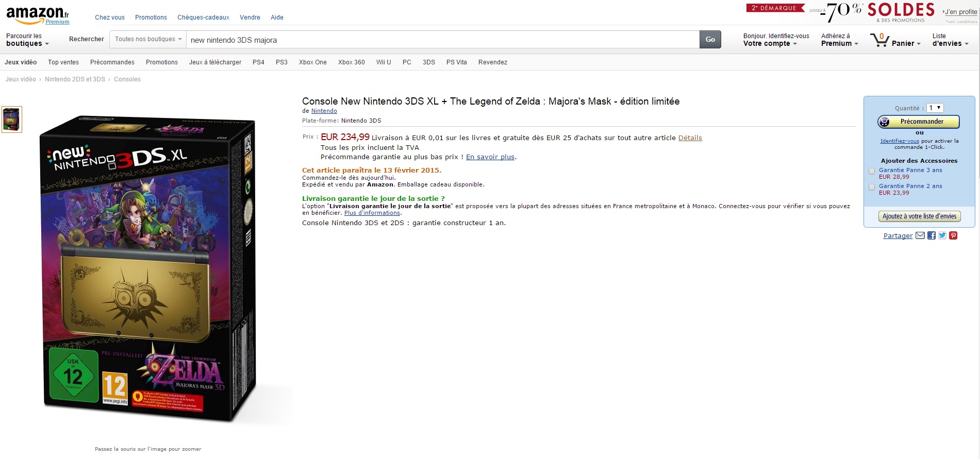Expand Toutes nos boutiques search dropdown
980x459 pixels.
[x=148, y=39]
